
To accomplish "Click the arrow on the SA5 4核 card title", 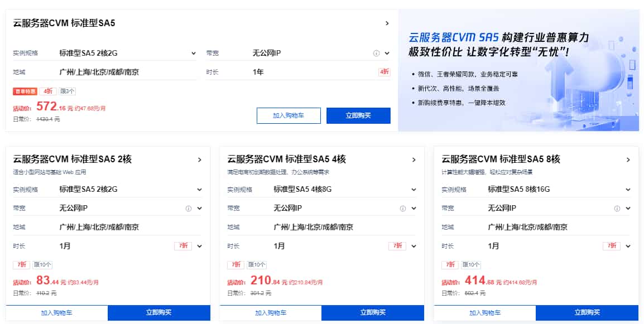I will click(413, 159).
